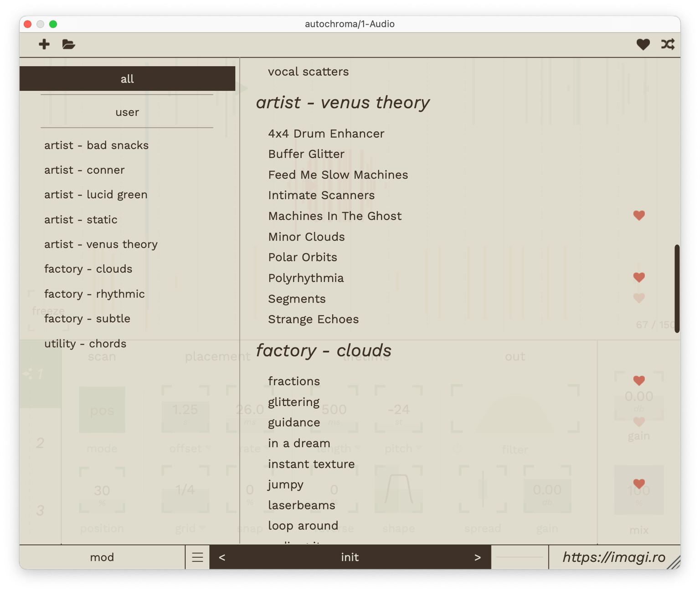Select category 'artist - static'
The width and height of the screenshot is (700, 592).
(x=81, y=220)
